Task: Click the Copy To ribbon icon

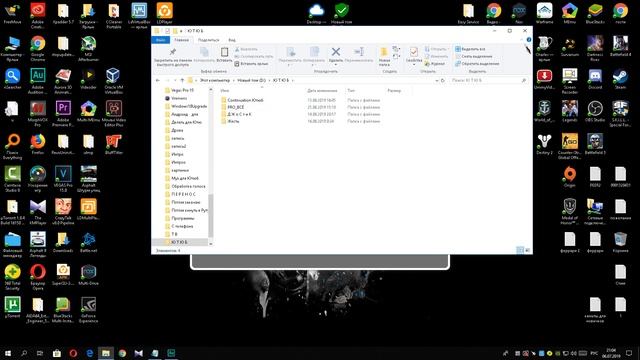Action: [x=314, y=52]
